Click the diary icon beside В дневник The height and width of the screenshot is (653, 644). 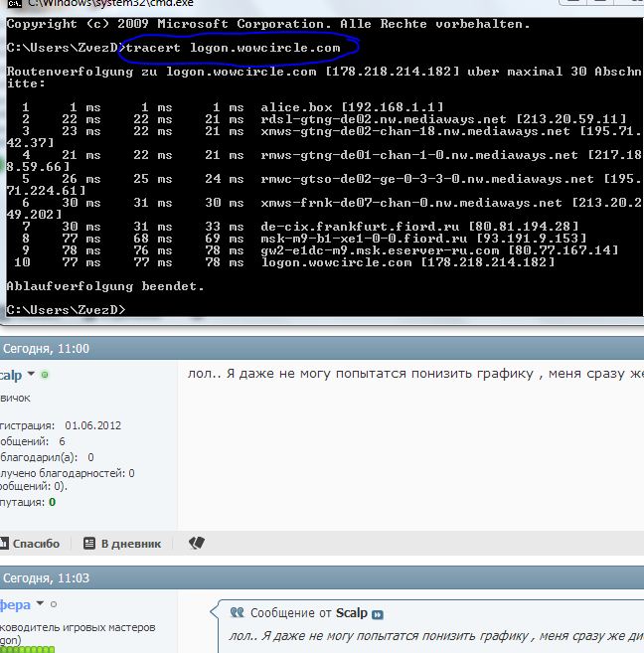90,544
